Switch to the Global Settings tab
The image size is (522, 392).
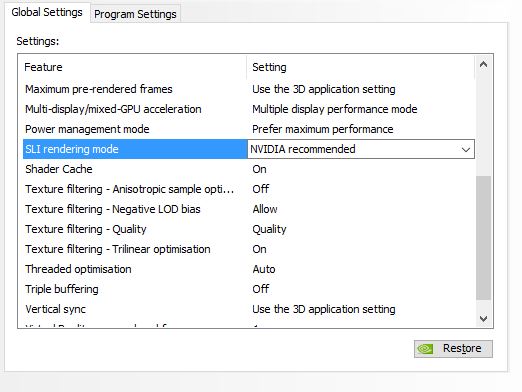(x=47, y=12)
